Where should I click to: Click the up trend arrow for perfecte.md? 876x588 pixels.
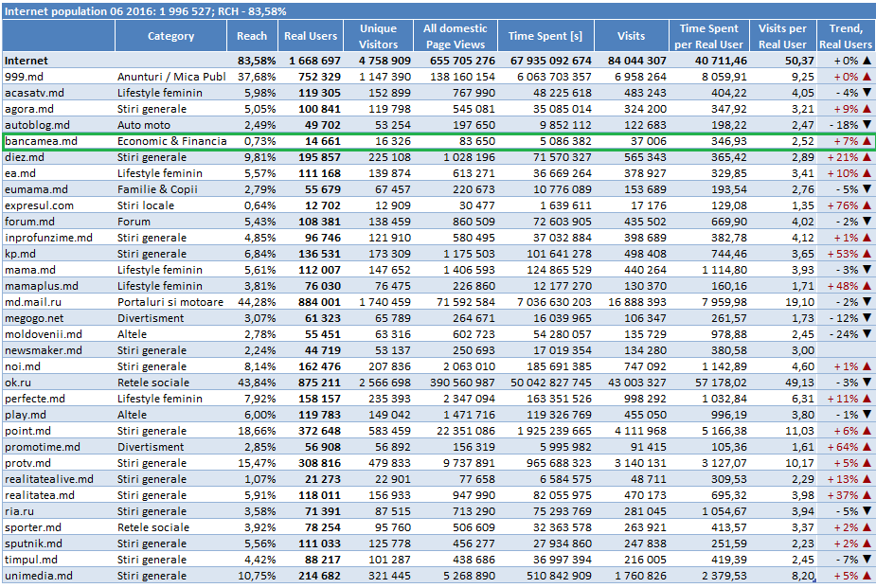867,399
